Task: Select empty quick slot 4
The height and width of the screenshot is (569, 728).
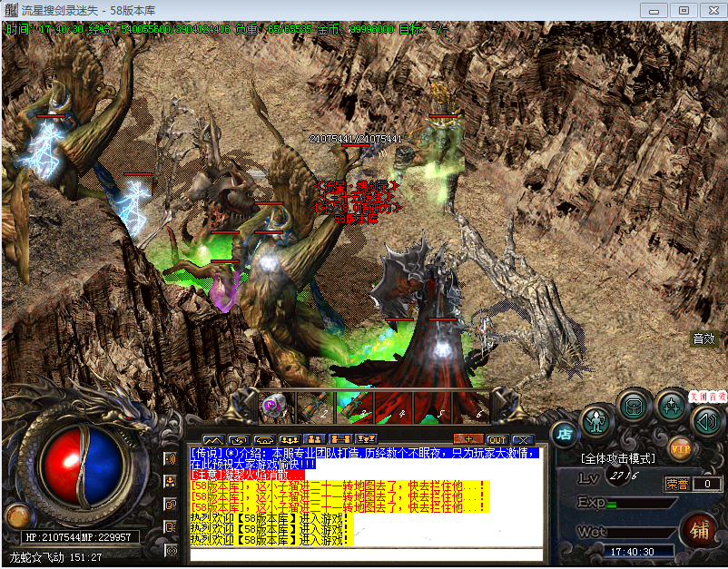Action: click(x=394, y=407)
